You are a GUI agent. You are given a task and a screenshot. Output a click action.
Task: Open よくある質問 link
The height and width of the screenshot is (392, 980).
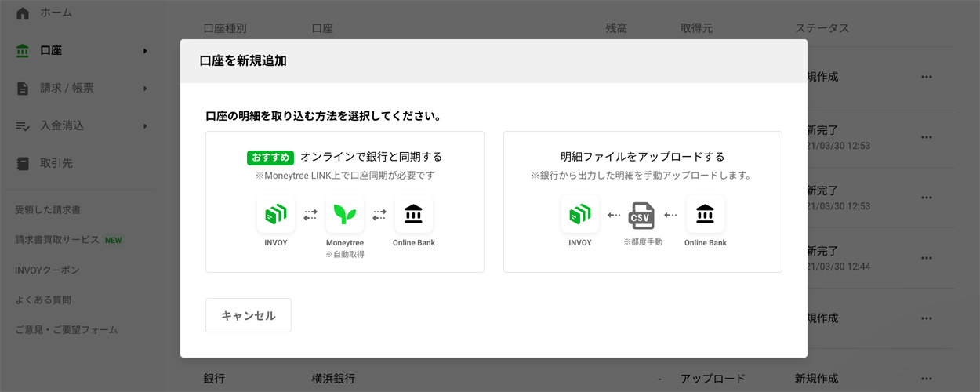43,299
